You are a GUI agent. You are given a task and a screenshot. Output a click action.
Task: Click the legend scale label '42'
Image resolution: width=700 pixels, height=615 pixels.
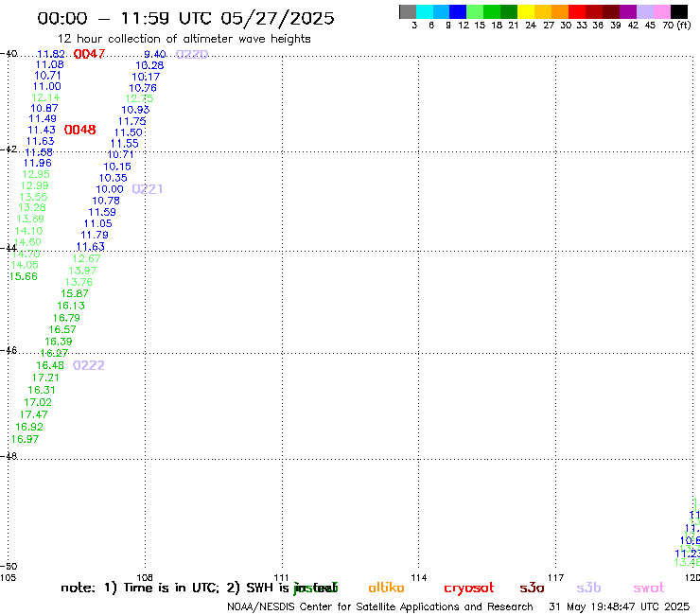(x=633, y=26)
